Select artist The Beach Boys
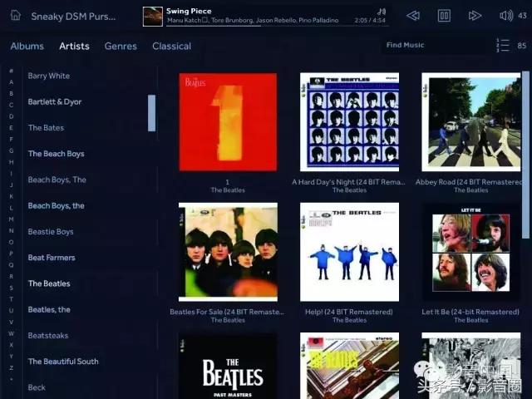 pyautogui.click(x=56, y=154)
